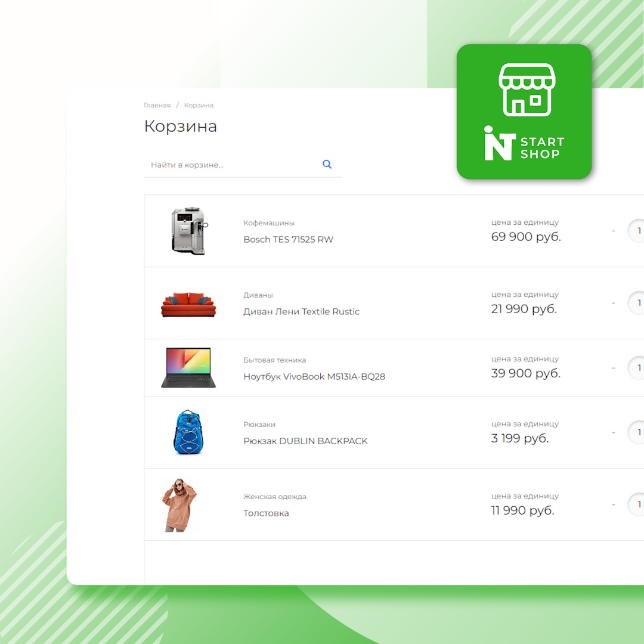Click the quantity field for the sofa row
This screenshot has width=644, height=644.
point(636,303)
